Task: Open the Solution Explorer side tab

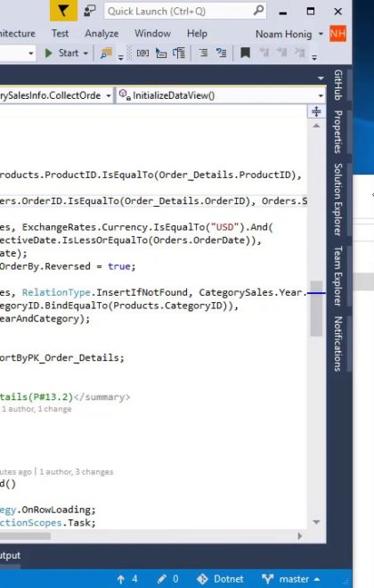Action: click(338, 200)
